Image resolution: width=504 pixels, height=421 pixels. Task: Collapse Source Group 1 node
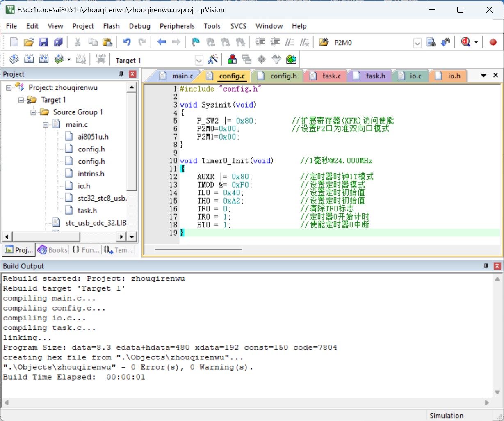pyautogui.click(x=34, y=112)
